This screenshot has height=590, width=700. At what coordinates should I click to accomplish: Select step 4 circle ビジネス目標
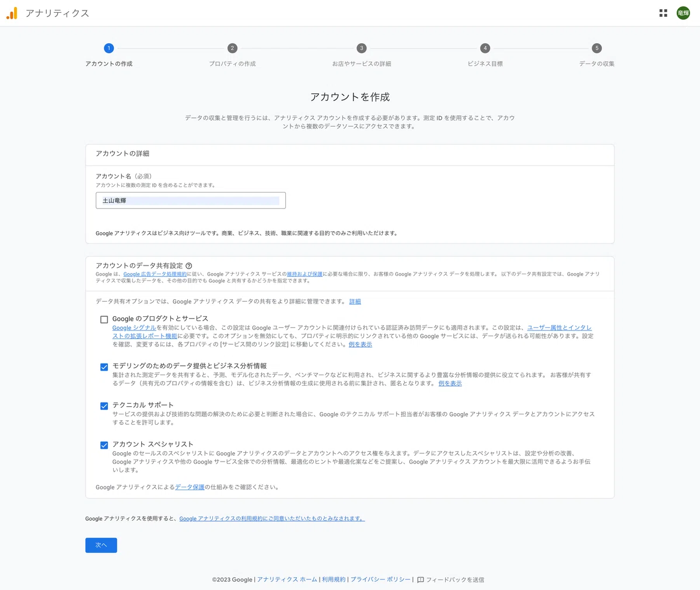(485, 48)
